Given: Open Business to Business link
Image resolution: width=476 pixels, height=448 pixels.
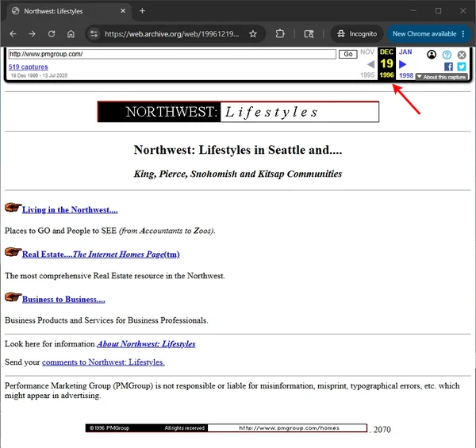Looking at the screenshot, I should [63, 300].
